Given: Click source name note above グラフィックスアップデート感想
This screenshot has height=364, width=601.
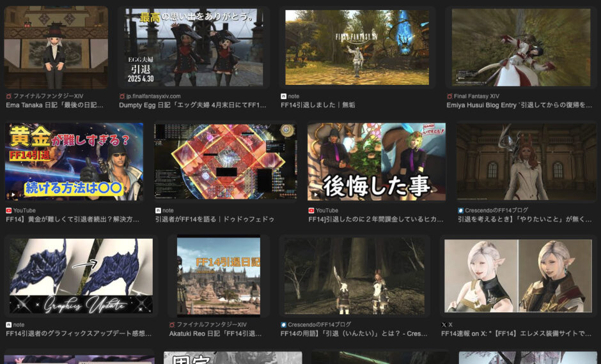Looking at the screenshot, I should 19,324.
